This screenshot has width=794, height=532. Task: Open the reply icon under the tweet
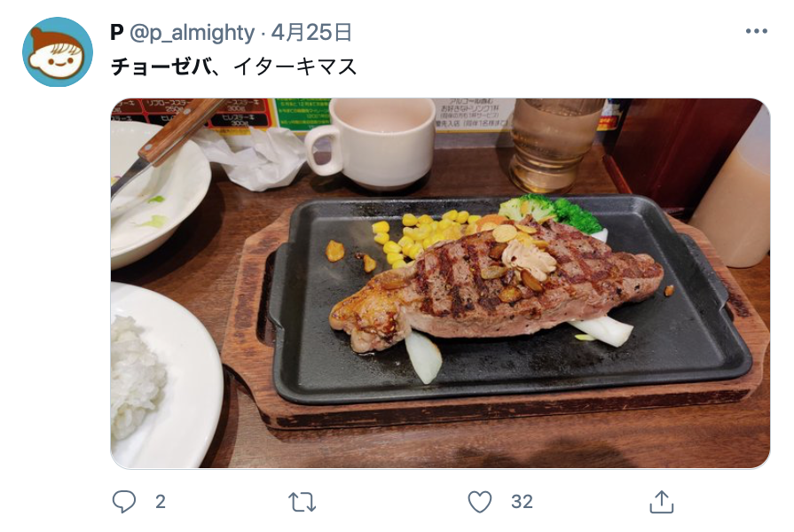124,502
